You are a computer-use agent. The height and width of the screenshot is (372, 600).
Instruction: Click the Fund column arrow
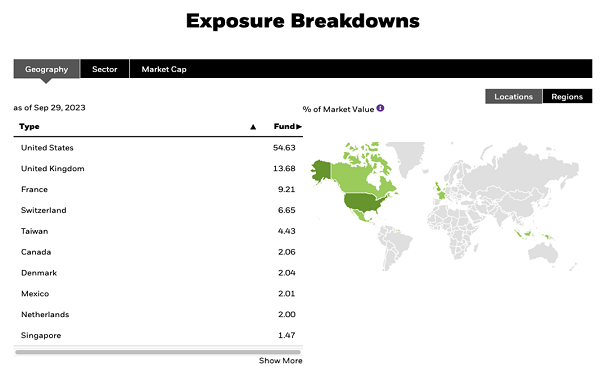coord(299,126)
